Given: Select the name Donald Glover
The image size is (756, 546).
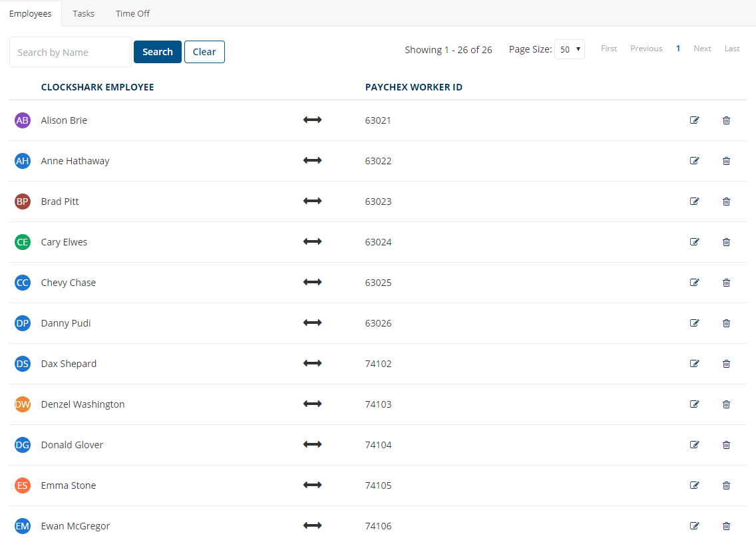Looking at the screenshot, I should point(73,444).
